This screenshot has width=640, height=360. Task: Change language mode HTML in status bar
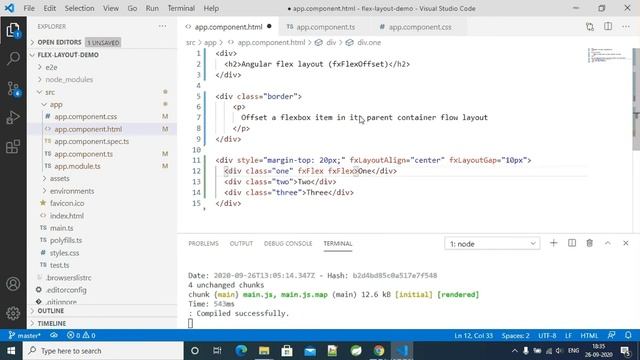[589, 336]
